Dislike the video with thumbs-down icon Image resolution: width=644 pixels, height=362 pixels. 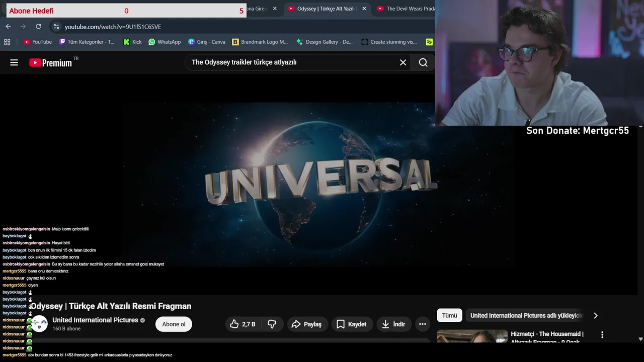click(x=272, y=324)
